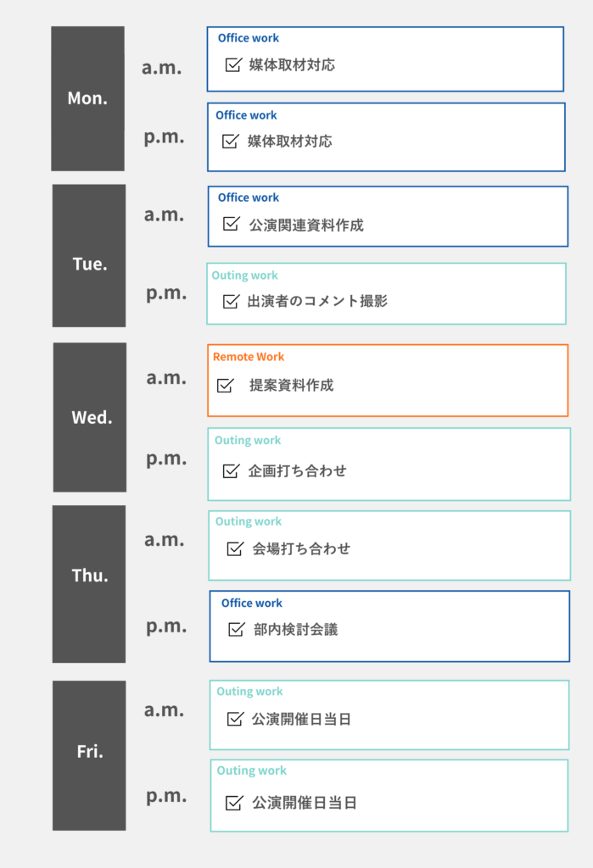Click Office work label above 部内検討会議
This screenshot has width=593, height=868.
click(252, 604)
